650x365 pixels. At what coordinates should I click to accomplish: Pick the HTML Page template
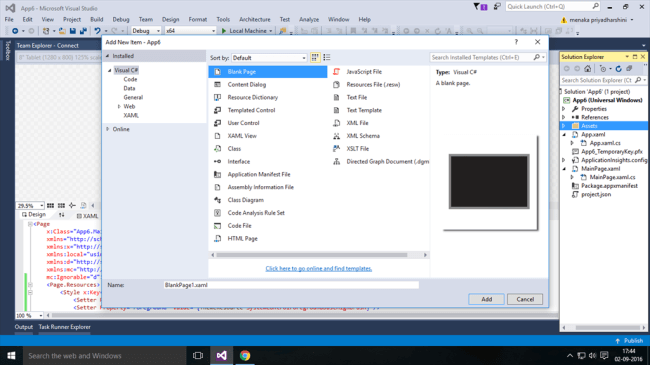click(242, 238)
